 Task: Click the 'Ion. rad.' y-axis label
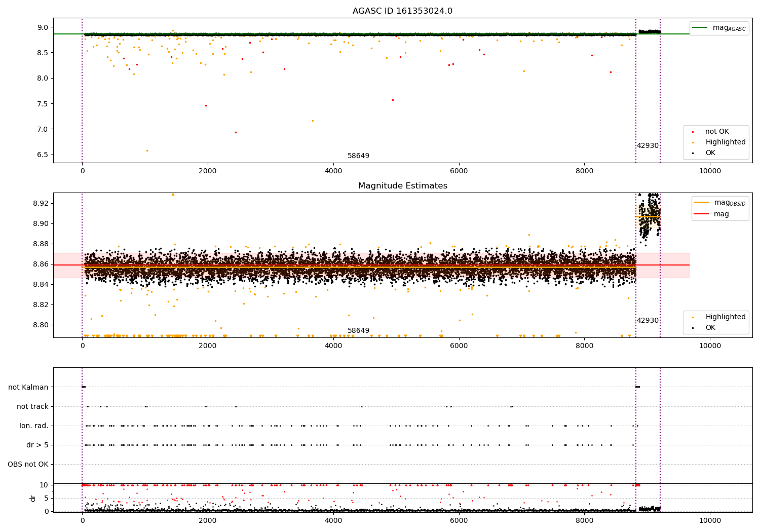[34, 426]
